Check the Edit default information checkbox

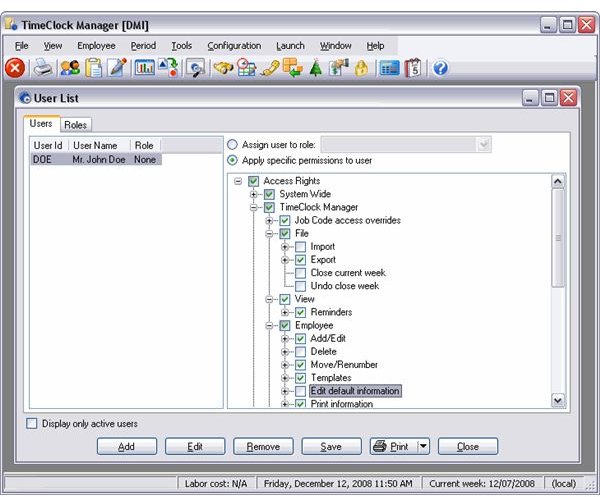point(300,391)
